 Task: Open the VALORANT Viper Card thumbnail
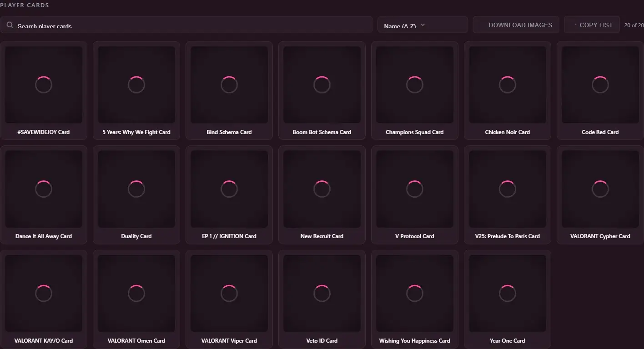pyautogui.click(x=229, y=293)
